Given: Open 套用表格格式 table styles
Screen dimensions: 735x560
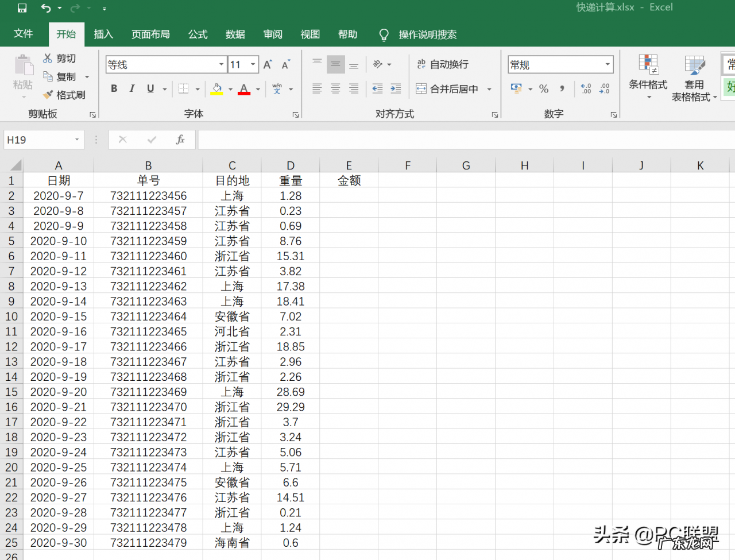Looking at the screenshot, I should click(694, 80).
